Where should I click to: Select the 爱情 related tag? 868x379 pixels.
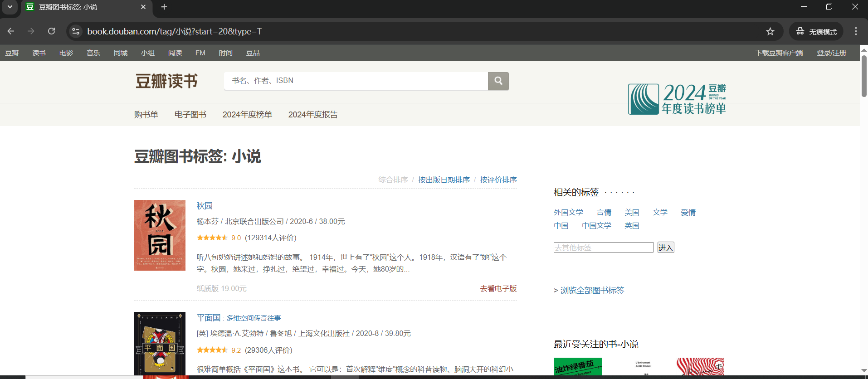coord(688,213)
